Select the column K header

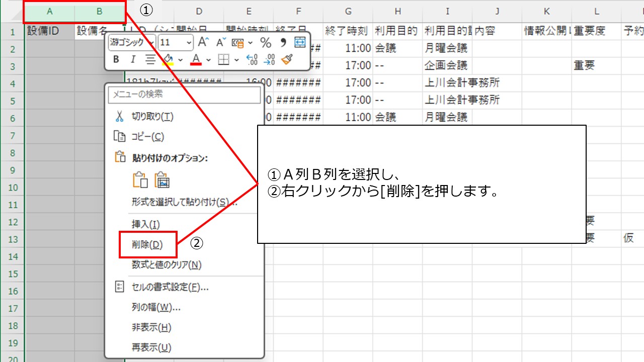547,11
